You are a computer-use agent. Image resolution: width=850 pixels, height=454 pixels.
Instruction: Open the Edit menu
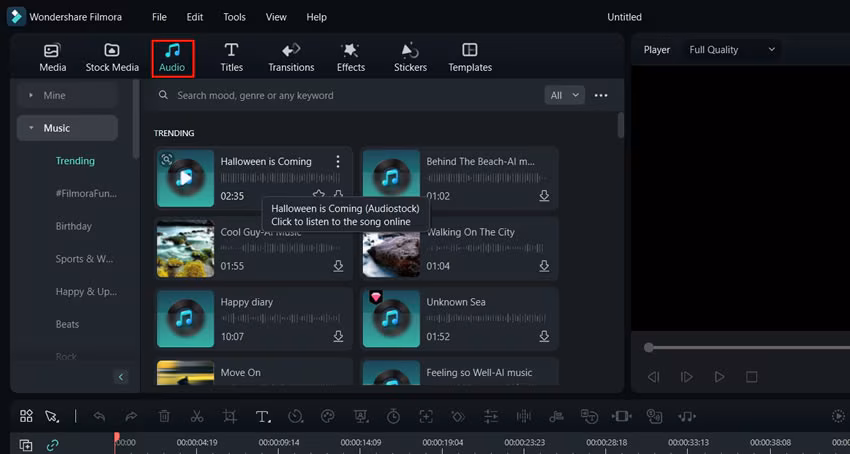point(195,17)
